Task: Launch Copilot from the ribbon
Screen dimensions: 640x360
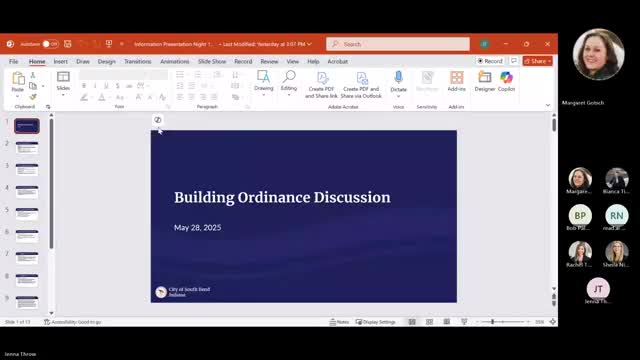Action: click(507, 81)
